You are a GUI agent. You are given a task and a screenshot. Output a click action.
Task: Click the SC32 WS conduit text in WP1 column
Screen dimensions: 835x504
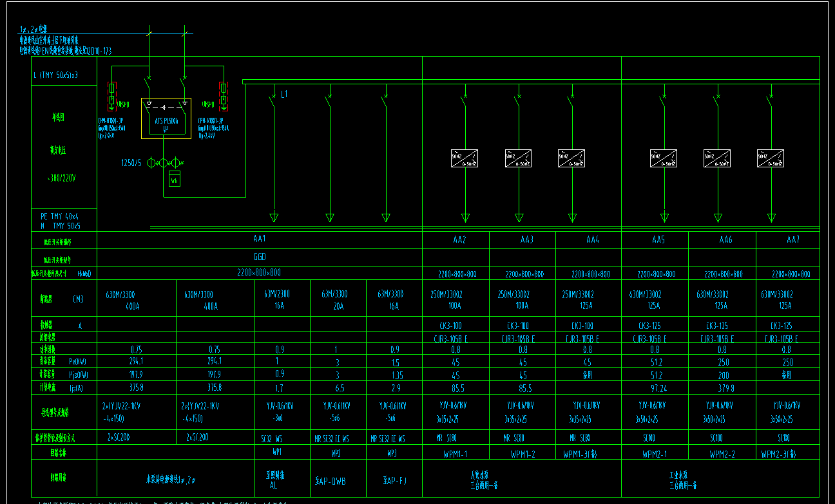[271, 439]
